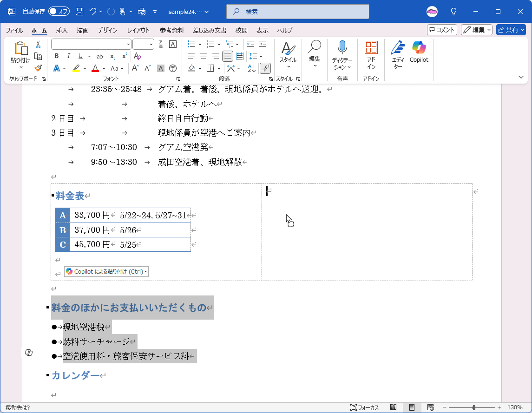This screenshot has width=532, height=413.
Task: Toggle the AutoSave switch
Action: [59, 11]
